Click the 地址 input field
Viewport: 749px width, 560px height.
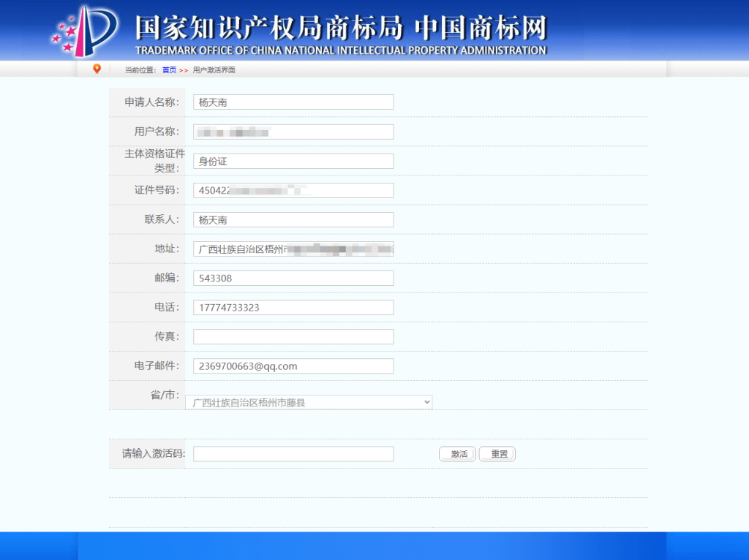[x=293, y=249]
